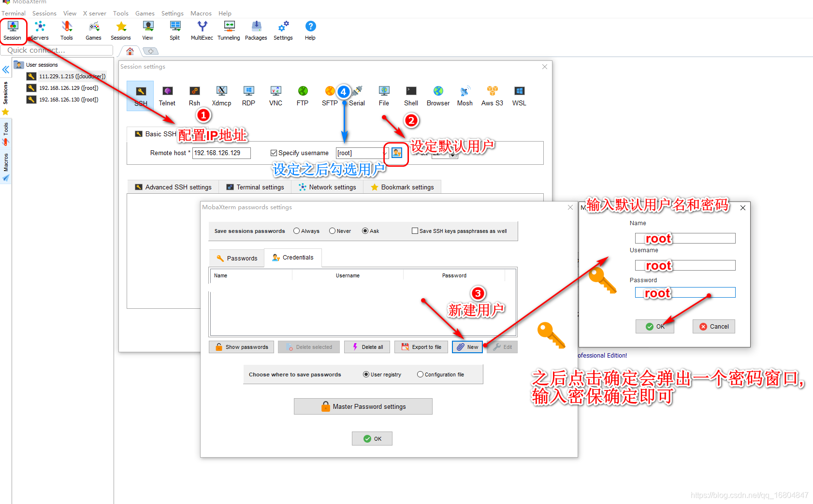Select the FTP session type
Viewport: 813px width, 504px height.
point(303,96)
